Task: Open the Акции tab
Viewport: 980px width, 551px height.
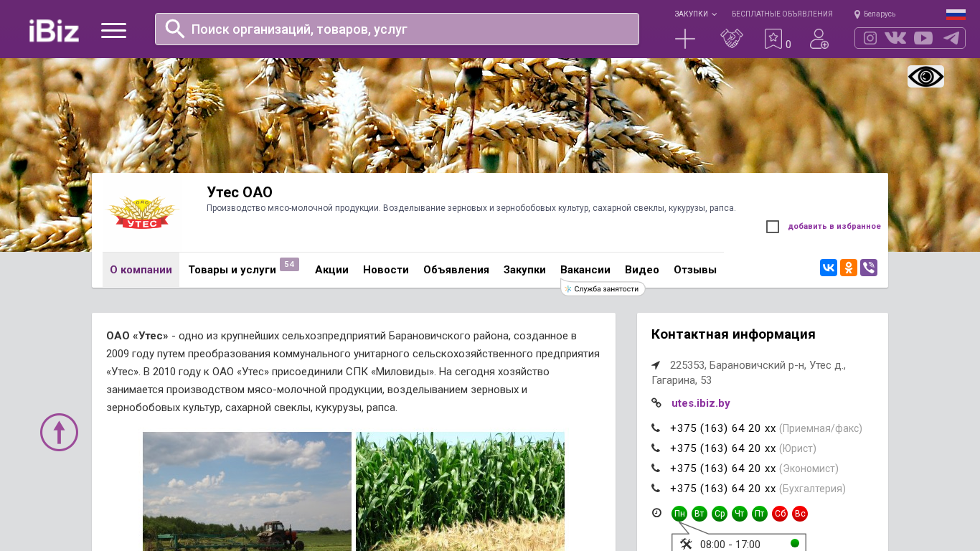Action: 331,270
